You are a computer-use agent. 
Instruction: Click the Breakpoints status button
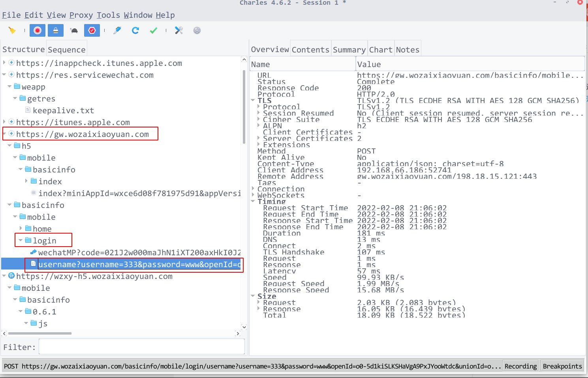pos(562,366)
